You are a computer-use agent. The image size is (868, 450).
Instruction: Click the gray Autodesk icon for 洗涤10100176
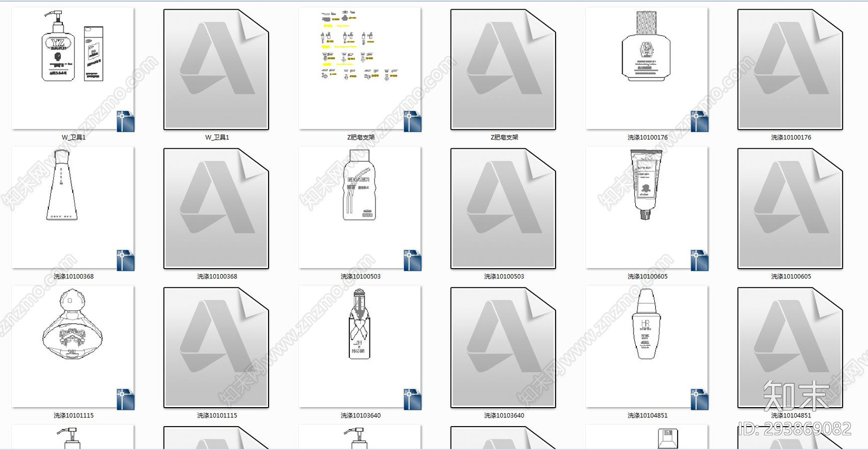pyautogui.click(x=790, y=69)
